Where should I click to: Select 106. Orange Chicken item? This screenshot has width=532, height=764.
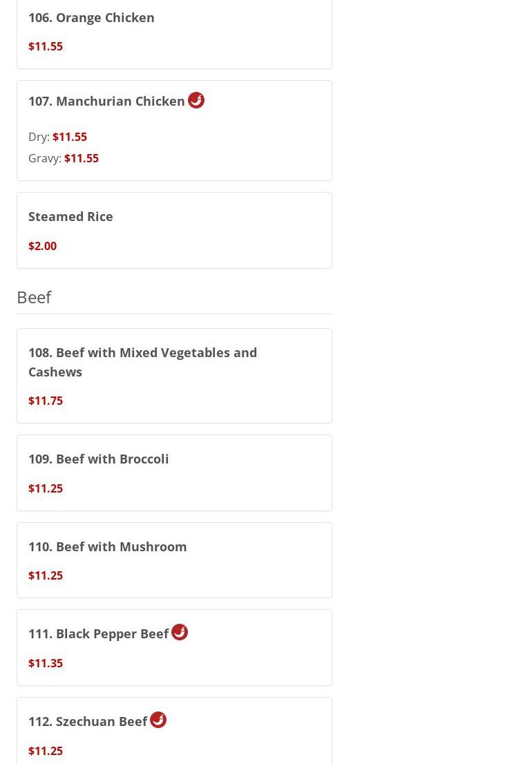pos(91,17)
